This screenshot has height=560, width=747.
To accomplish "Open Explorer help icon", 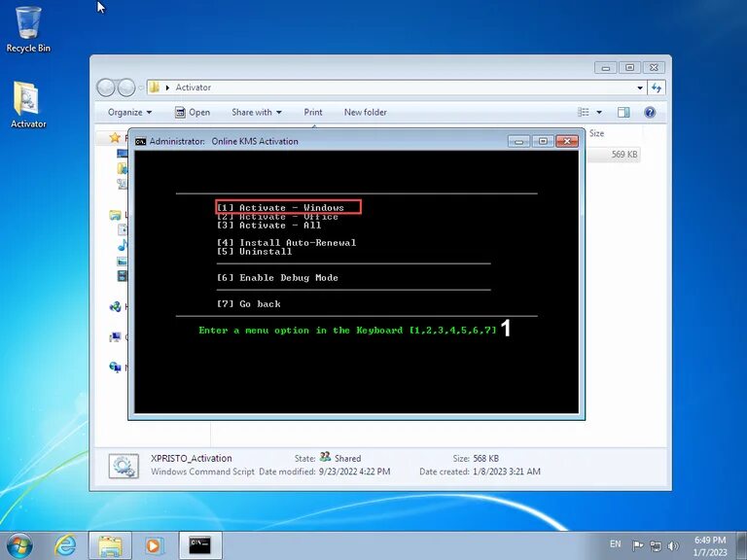I will pos(650,113).
